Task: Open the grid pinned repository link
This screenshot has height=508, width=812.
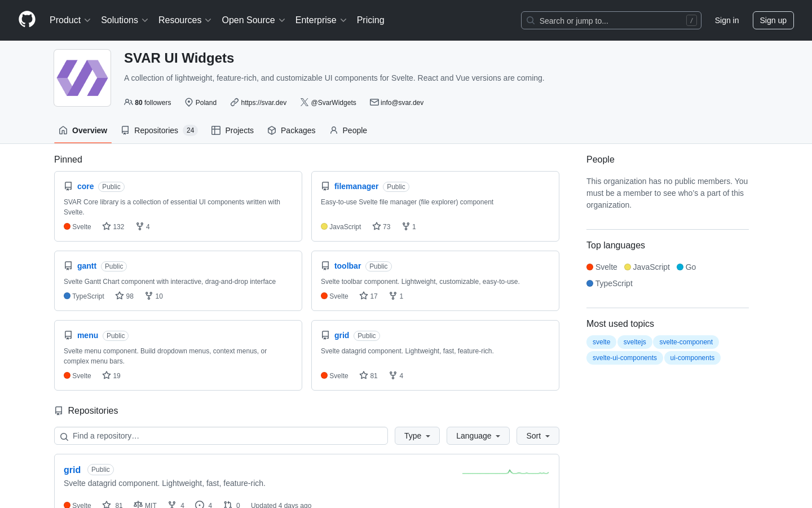Action: coord(342,335)
